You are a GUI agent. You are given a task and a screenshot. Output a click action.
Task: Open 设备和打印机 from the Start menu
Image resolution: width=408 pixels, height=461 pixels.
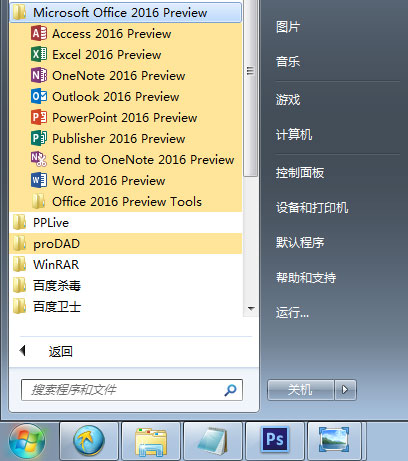312,208
